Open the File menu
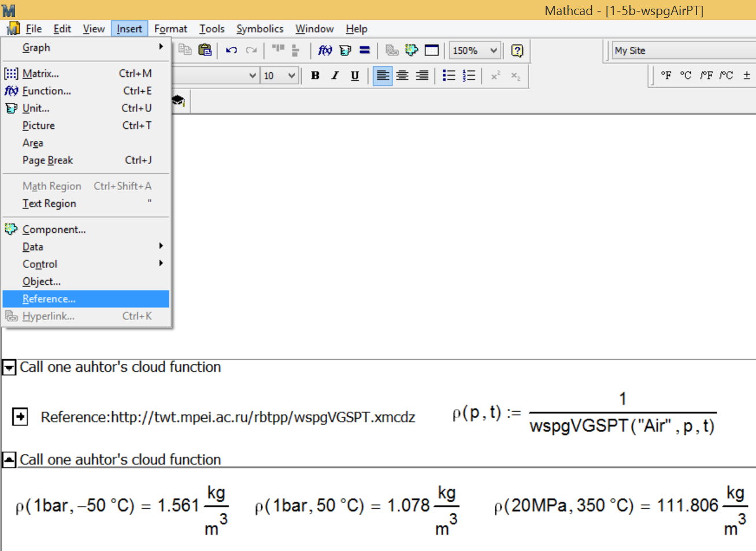This screenshot has height=551, width=756. [34, 28]
